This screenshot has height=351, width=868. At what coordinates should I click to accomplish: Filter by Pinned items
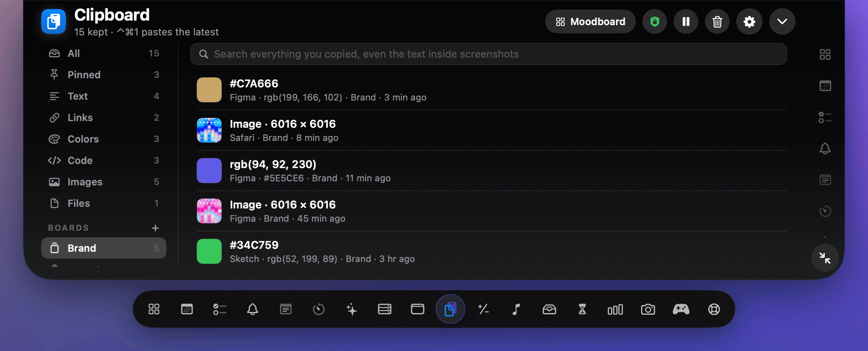pyautogui.click(x=104, y=75)
